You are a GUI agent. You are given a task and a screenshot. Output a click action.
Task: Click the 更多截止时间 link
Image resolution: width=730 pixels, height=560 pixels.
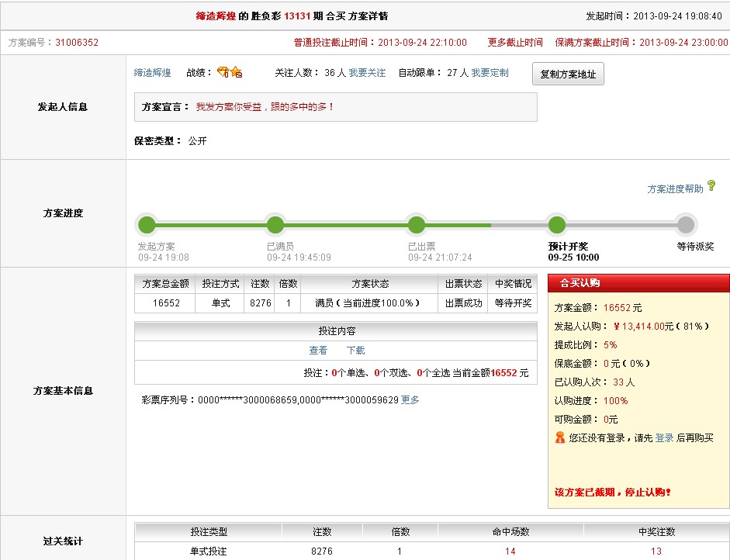pos(515,43)
